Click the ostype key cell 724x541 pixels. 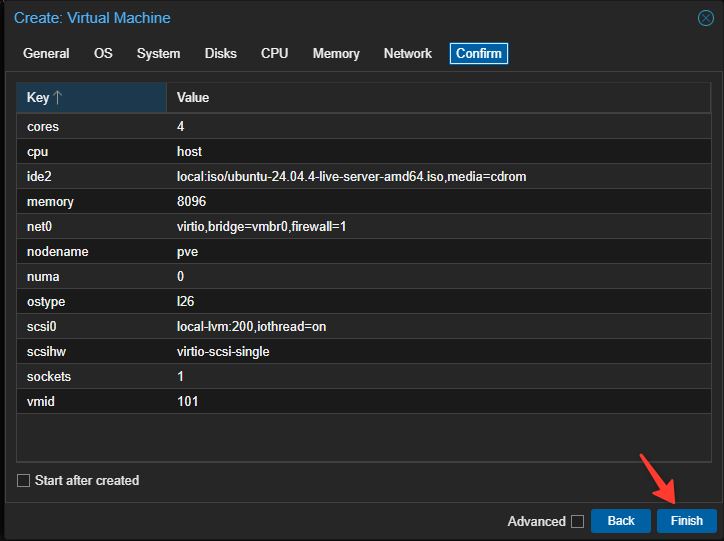(x=91, y=301)
